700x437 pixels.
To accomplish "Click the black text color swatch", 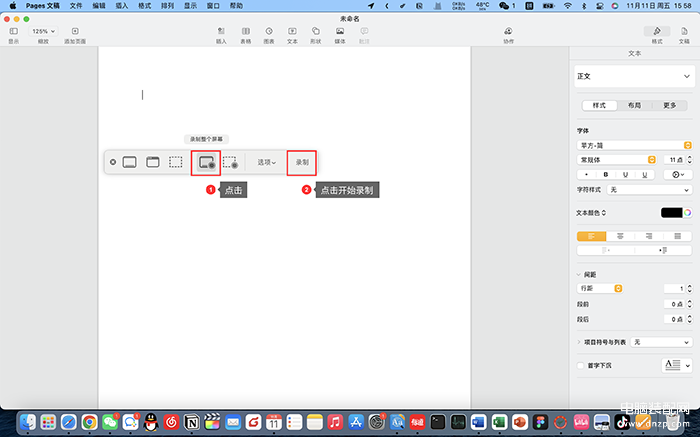I will click(671, 212).
